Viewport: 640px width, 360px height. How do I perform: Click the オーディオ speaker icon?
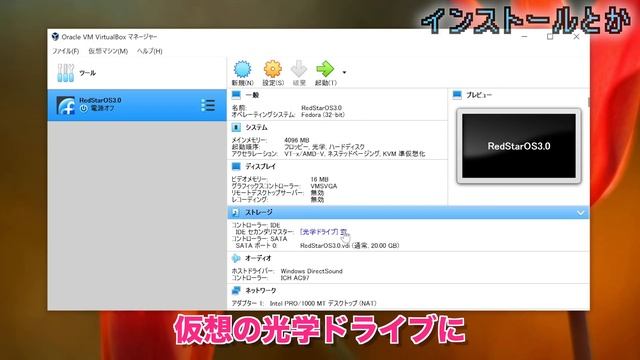click(236, 258)
